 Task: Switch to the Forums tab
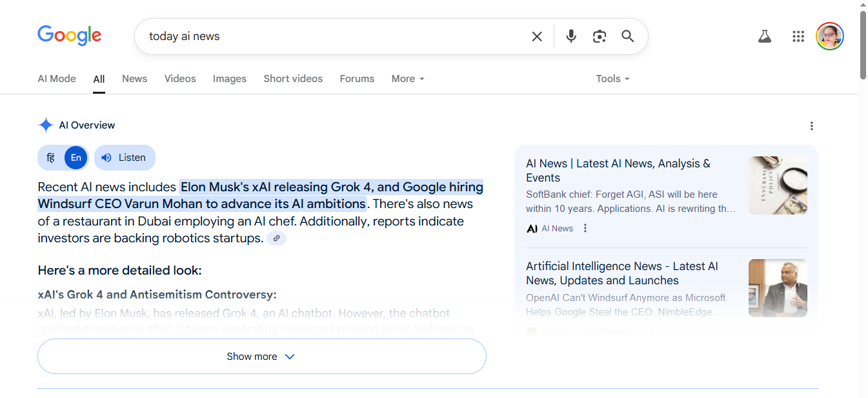(357, 79)
